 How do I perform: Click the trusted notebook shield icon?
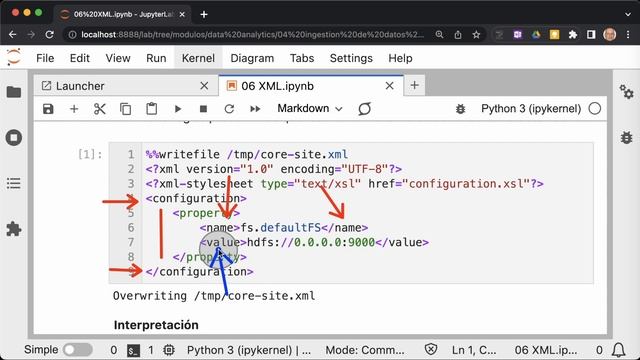point(431,349)
